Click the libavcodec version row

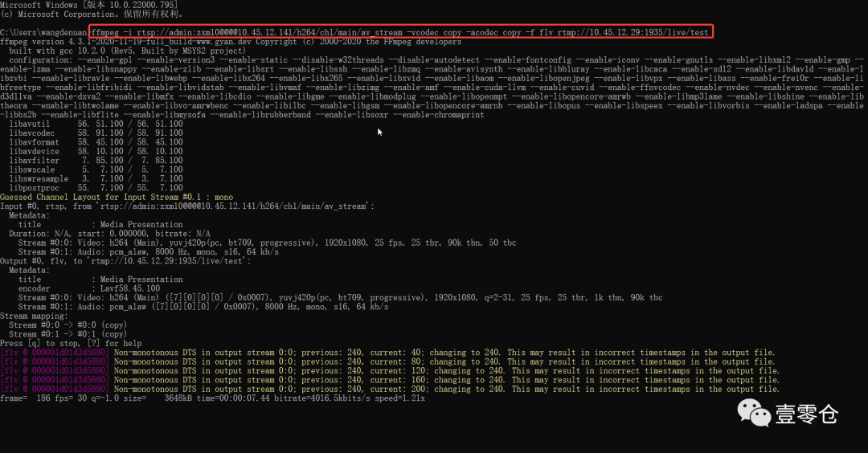tap(96, 133)
